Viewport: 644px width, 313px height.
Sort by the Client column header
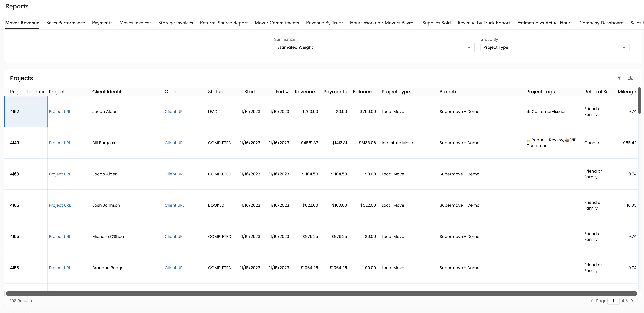coord(171,92)
